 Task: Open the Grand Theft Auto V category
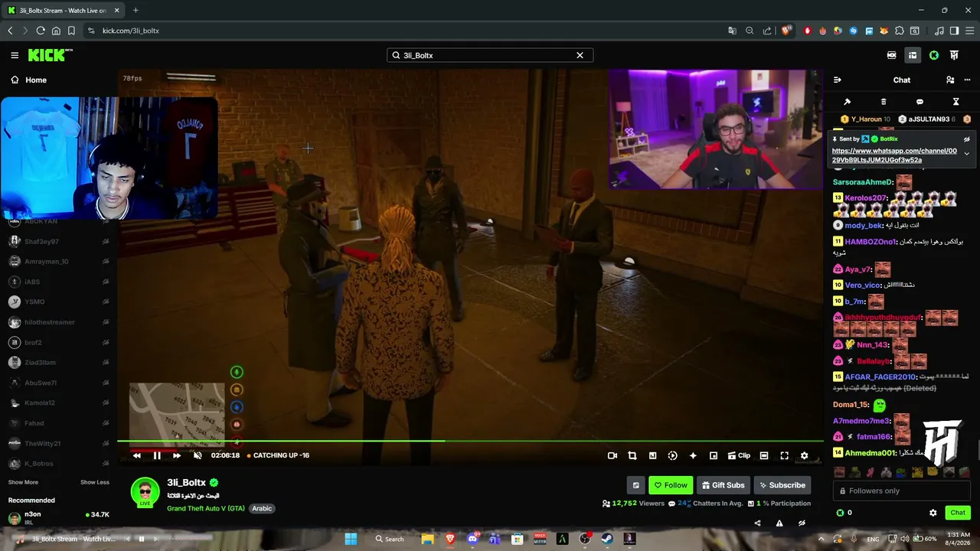click(x=206, y=508)
